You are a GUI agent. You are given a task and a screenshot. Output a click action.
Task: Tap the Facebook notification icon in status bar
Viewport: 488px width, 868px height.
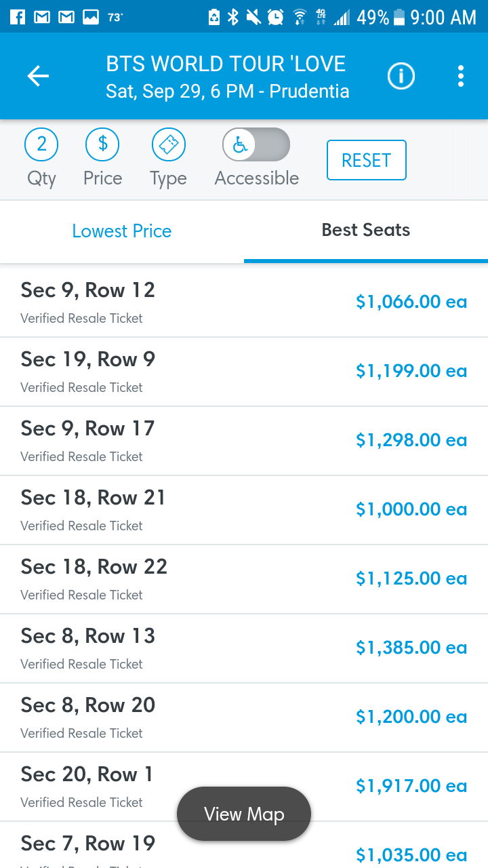[x=18, y=17]
